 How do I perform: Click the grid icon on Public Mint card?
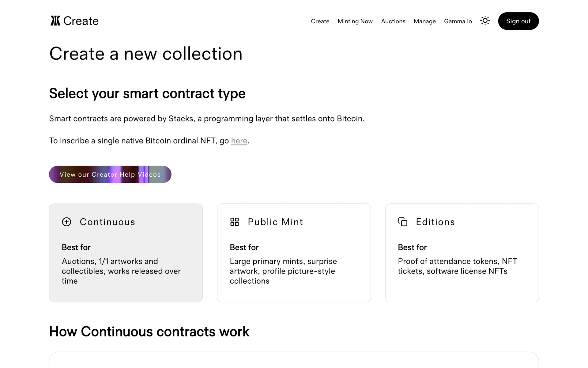coord(235,222)
